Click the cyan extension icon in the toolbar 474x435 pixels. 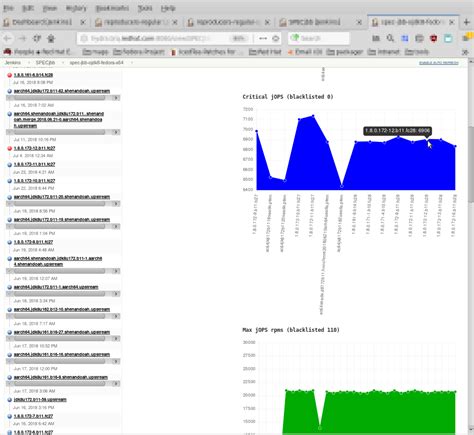[448, 38]
